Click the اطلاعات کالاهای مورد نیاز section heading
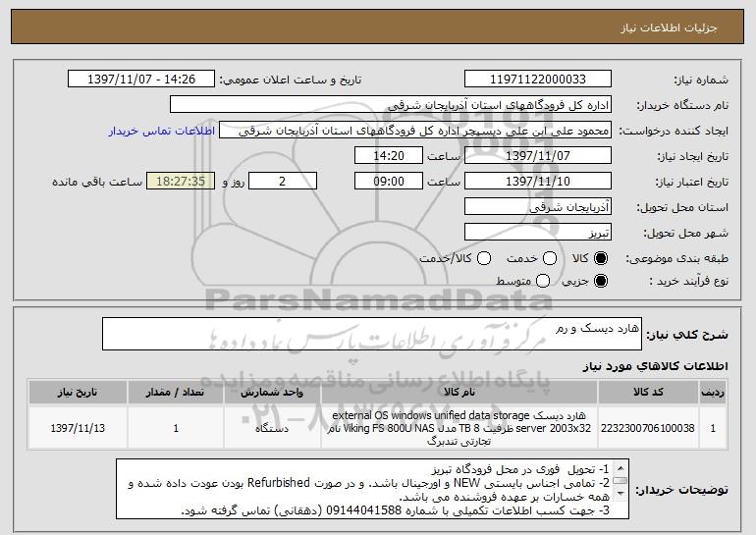This screenshot has height=535, width=756. [x=655, y=367]
